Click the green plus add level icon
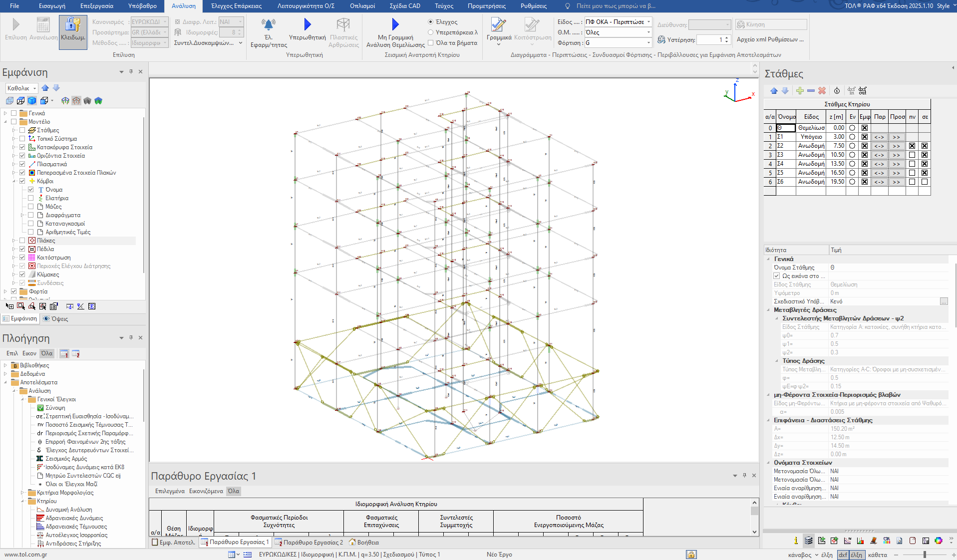This screenshot has width=957, height=560. [800, 91]
